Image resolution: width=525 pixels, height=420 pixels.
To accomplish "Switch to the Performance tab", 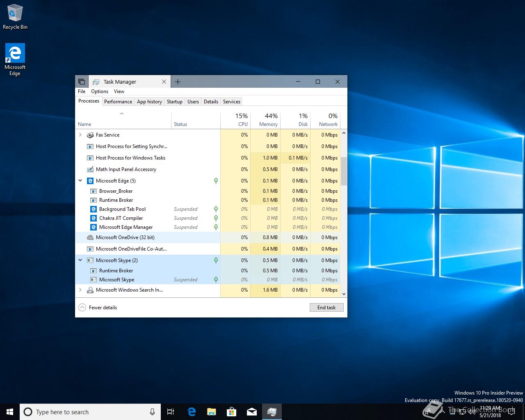I will coord(118,102).
